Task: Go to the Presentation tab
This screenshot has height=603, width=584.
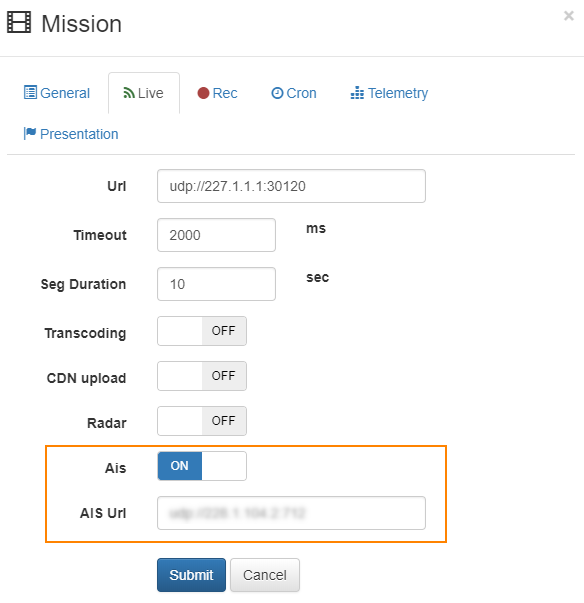Action: tap(71, 134)
